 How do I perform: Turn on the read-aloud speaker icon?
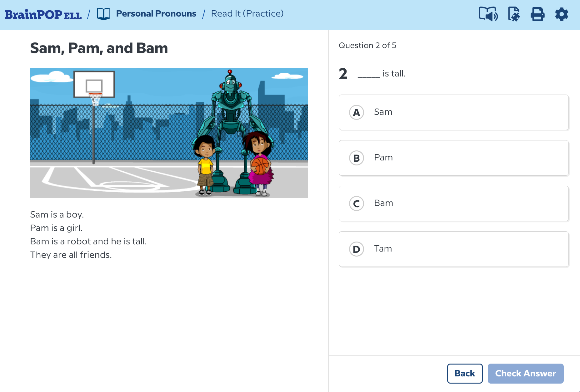(x=488, y=14)
